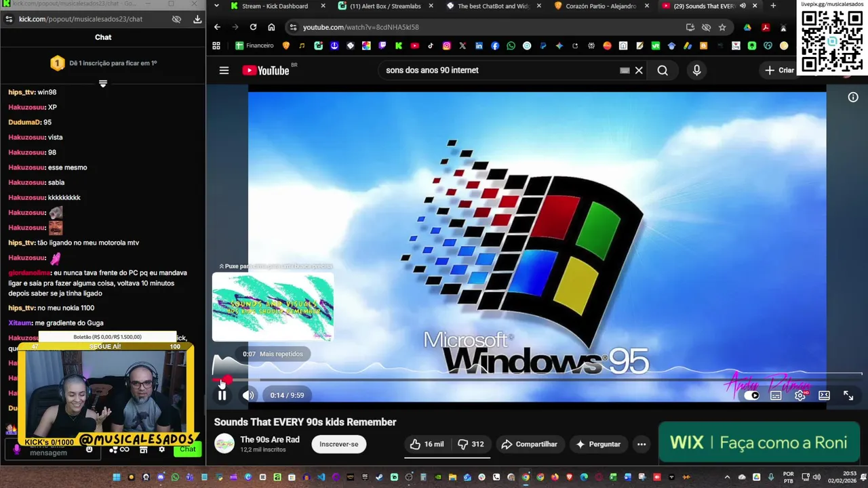This screenshot has width=868, height=488.
Task: Toggle YouTube autoplay switch
Action: tap(751, 395)
